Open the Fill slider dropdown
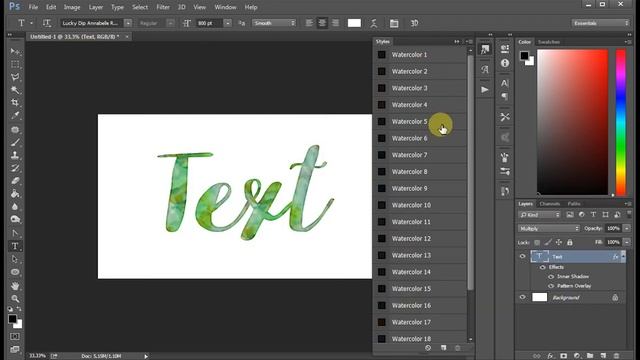640x360 pixels. pos(627,242)
